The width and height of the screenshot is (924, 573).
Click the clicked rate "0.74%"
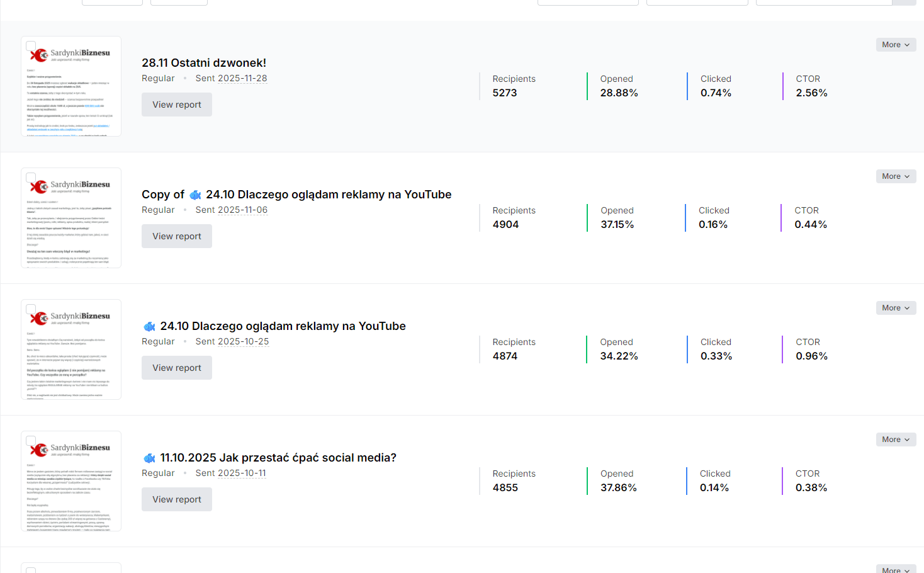(x=716, y=93)
